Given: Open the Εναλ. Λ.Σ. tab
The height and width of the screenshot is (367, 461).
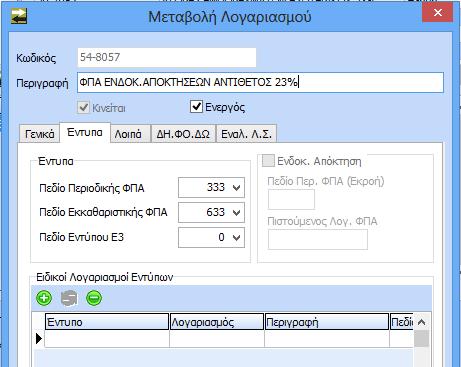Looking at the screenshot, I should tap(246, 134).
